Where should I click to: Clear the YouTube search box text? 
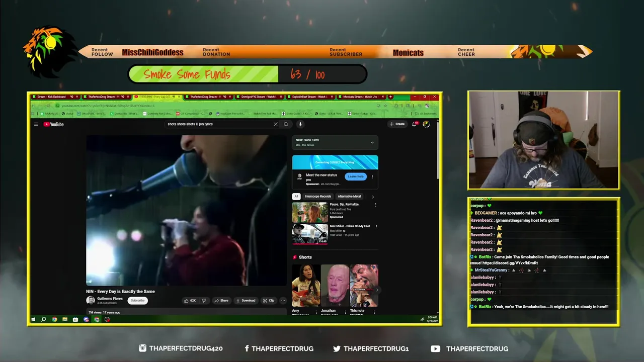point(275,124)
